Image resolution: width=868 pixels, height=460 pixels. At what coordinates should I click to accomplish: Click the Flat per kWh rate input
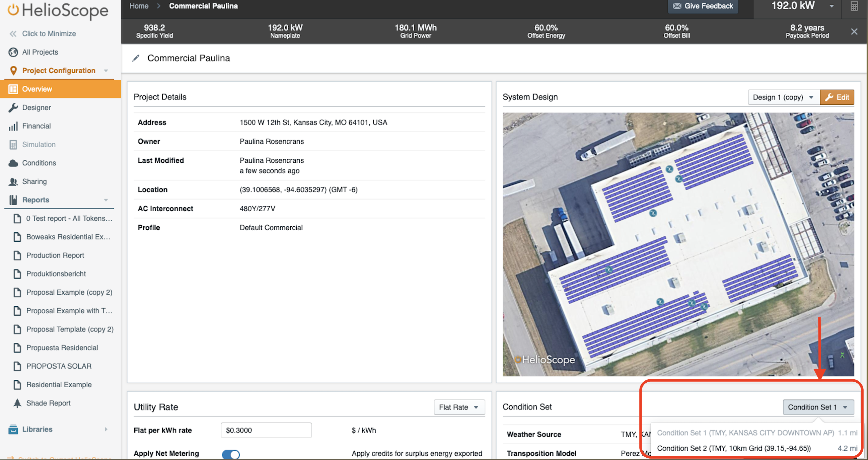(x=266, y=430)
